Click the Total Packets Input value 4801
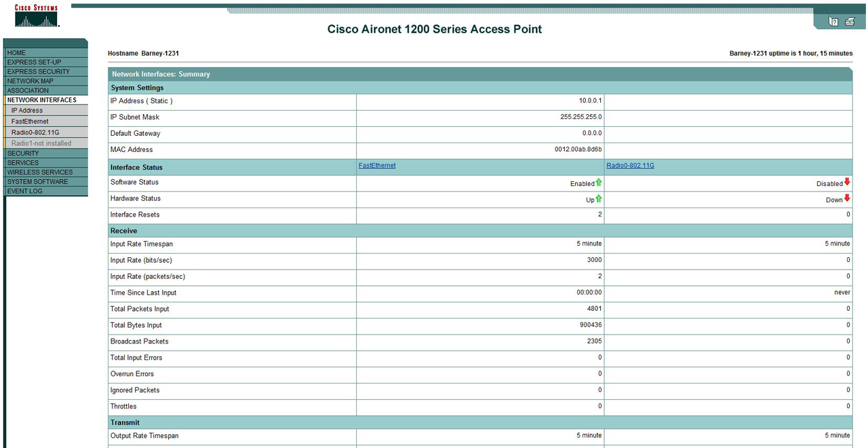Screen dimensions: 868x448 tap(595, 309)
